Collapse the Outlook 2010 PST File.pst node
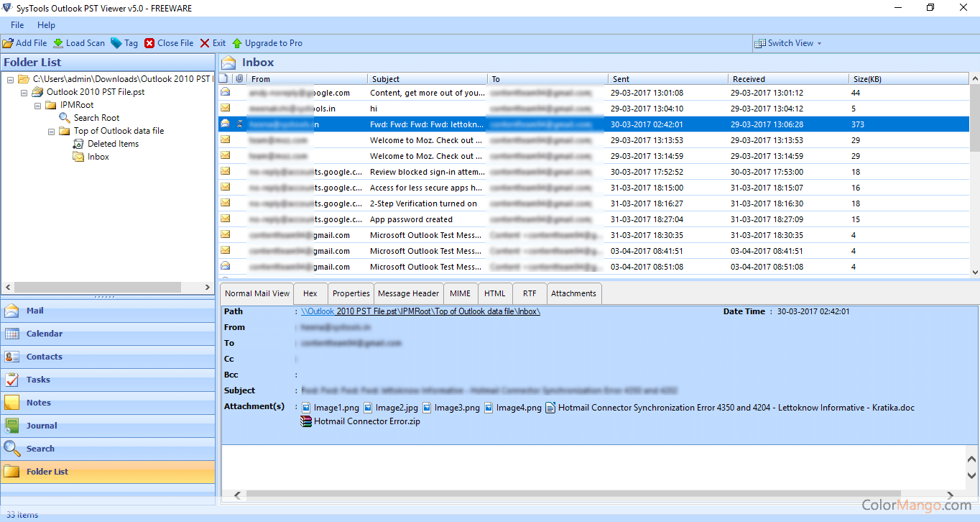The height and width of the screenshot is (522, 980). click(x=24, y=92)
